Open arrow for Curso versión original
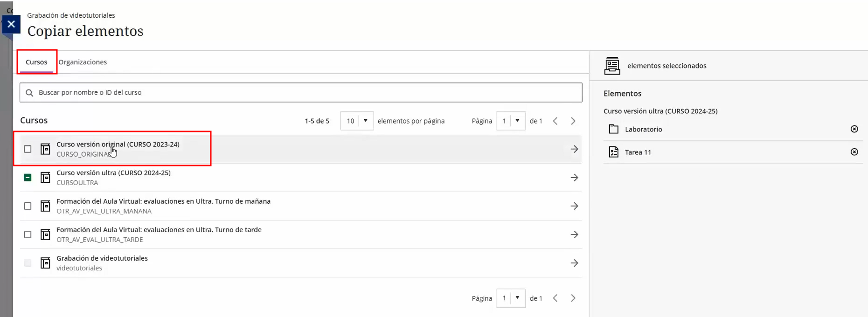Screen dimensions: 868x317 [574, 149]
